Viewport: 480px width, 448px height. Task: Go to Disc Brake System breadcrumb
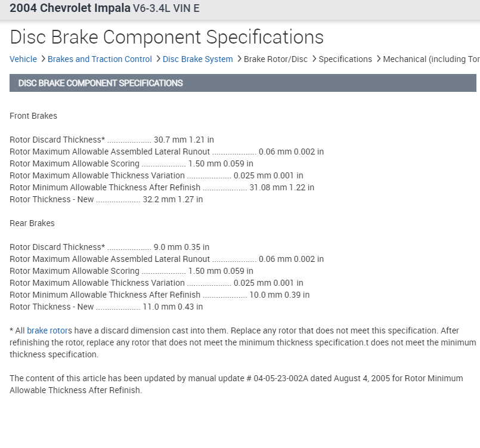click(x=197, y=59)
